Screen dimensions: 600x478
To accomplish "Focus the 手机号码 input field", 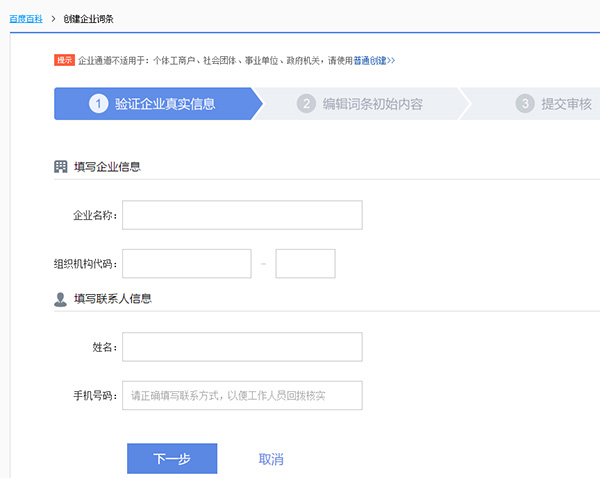I will coord(242,395).
